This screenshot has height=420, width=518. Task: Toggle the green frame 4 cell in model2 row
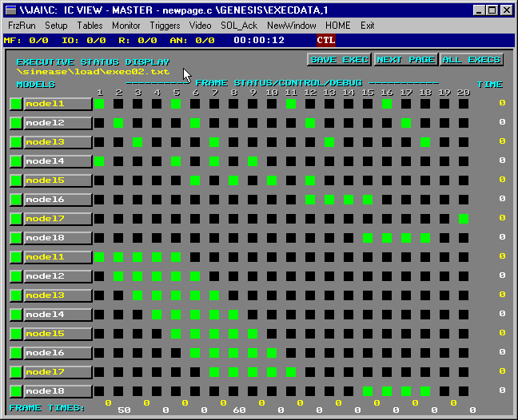(157, 275)
